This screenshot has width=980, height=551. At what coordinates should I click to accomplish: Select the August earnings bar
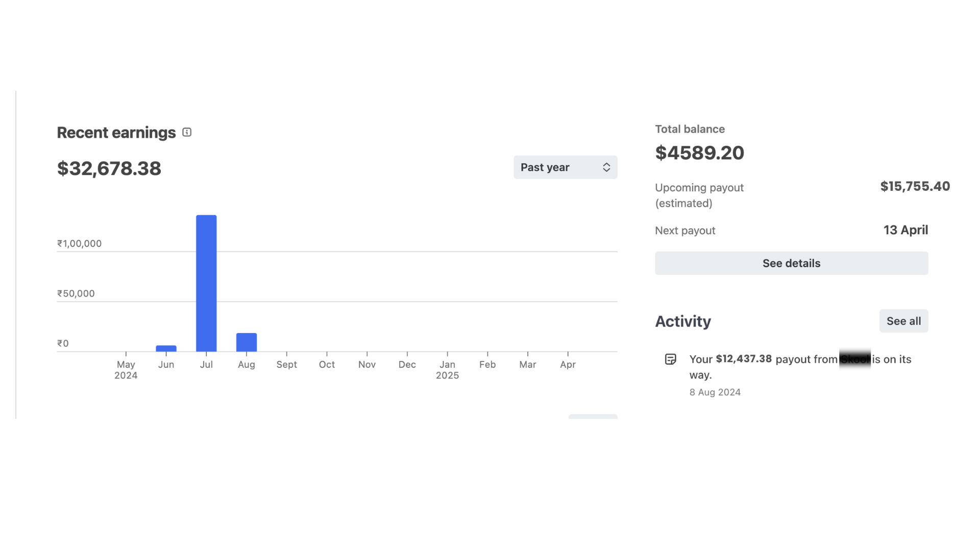click(x=247, y=342)
